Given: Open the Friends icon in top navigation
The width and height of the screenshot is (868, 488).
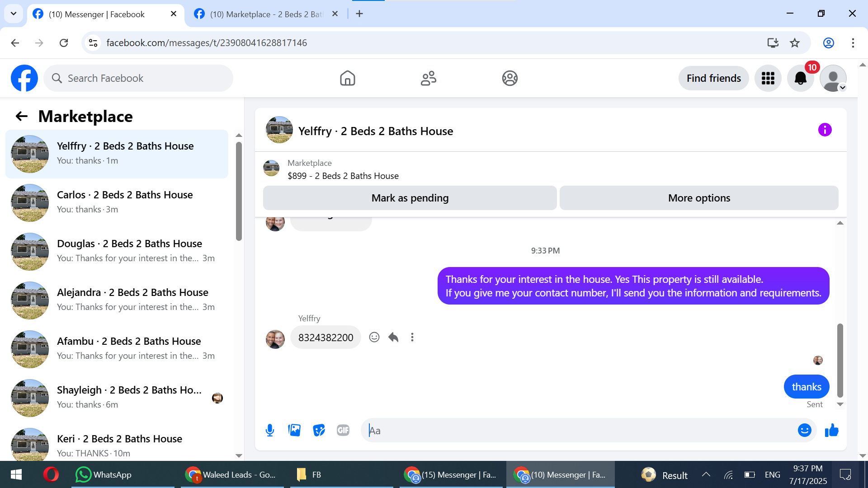Looking at the screenshot, I should tap(429, 78).
